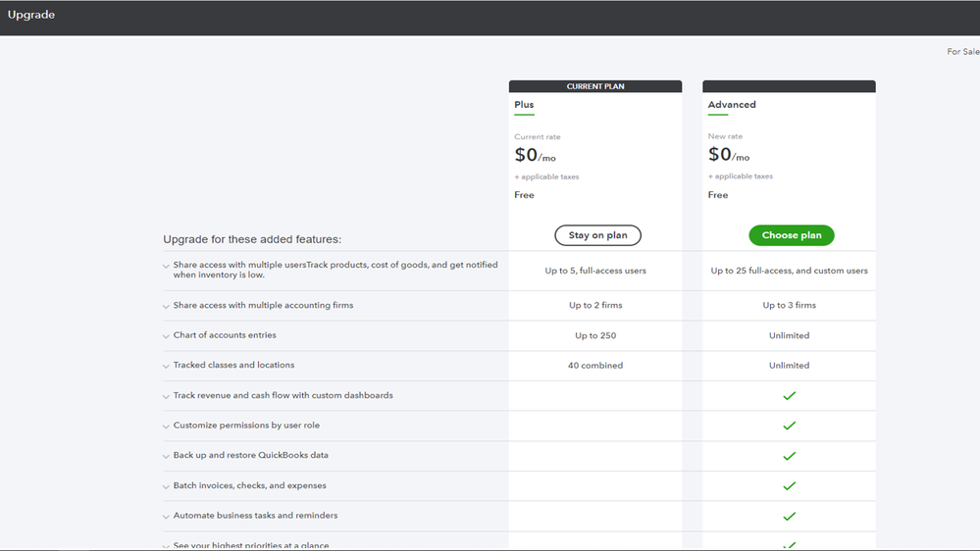Image resolution: width=980 pixels, height=551 pixels.
Task: Click chevron beside Customize permissions by user role
Action: 166,426
